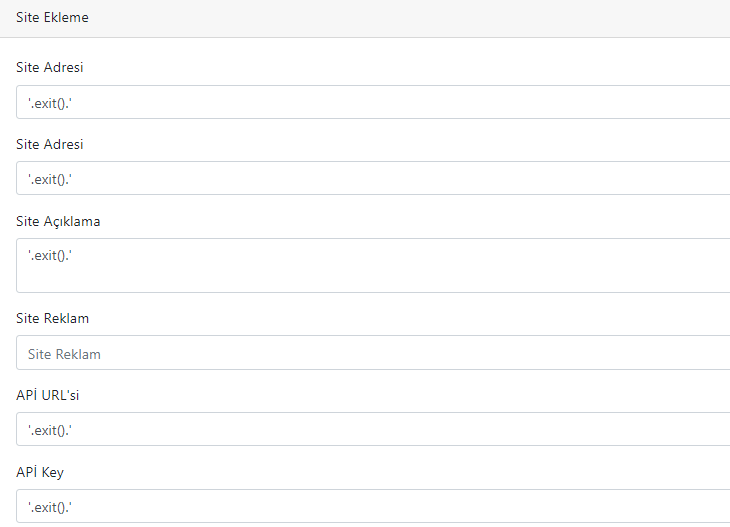Click the '.exit().' value in second Site Adresi
This screenshot has height=527, width=730.
point(50,179)
